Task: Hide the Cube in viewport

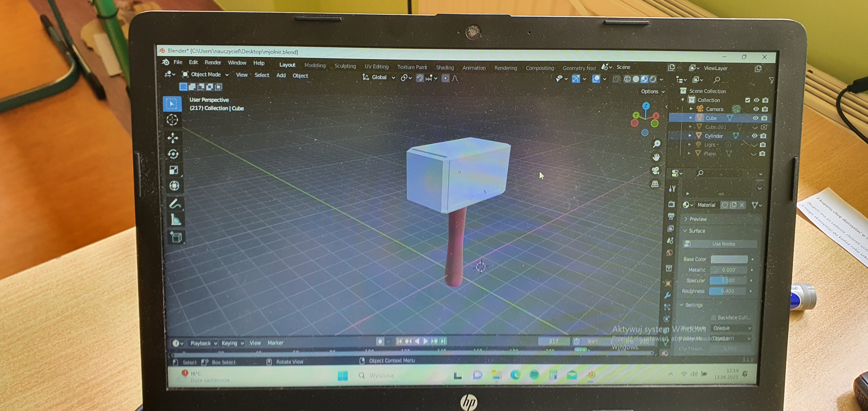Action: (755, 118)
